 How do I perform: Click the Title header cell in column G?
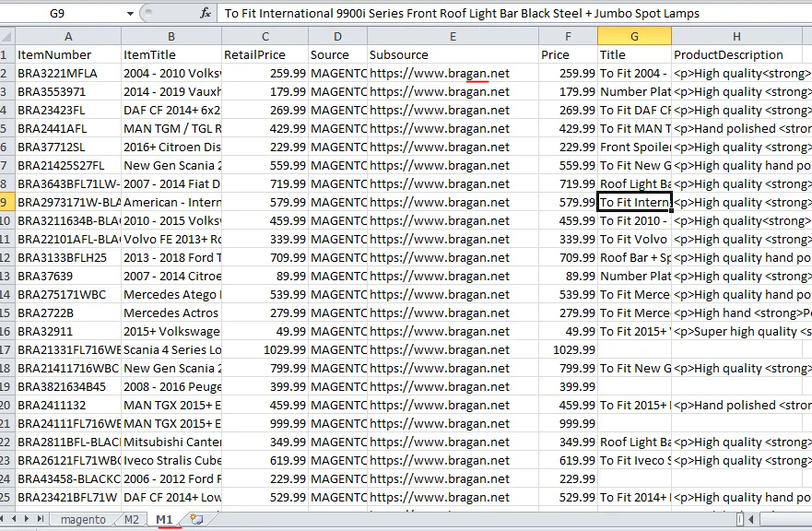coord(634,54)
